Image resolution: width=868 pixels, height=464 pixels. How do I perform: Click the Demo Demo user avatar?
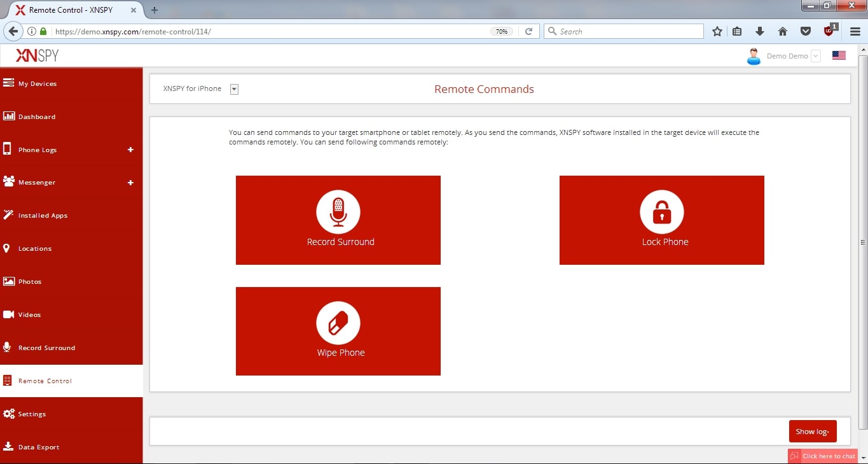coord(754,57)
